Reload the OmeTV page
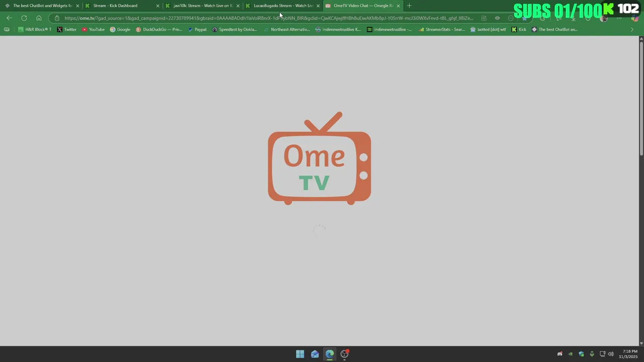The image size is (644, 362). click(x=24, y=18)
